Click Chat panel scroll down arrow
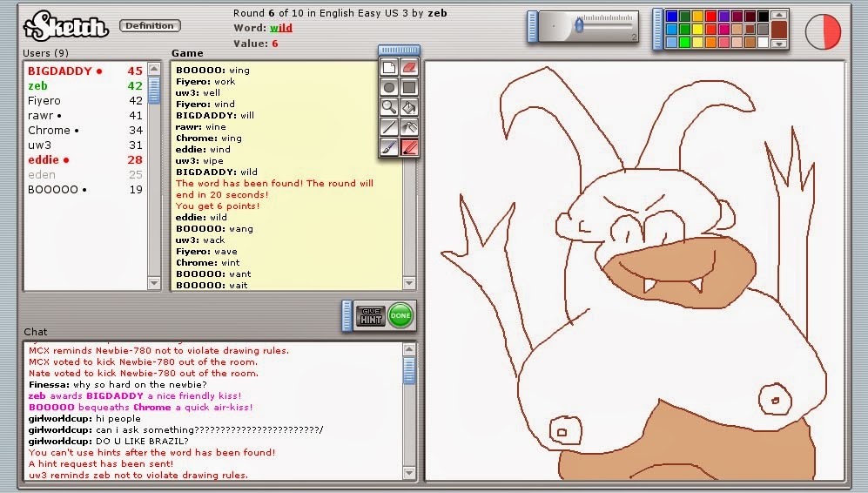The width and height of the screenshot is (868, 493). tap(409, 473)
